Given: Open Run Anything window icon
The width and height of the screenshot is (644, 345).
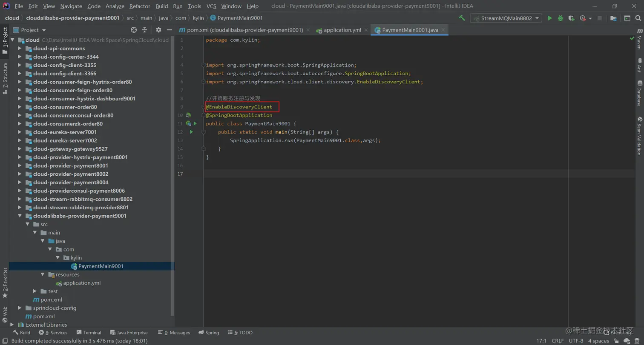Looking at the screenshot, I should [627, 18].
